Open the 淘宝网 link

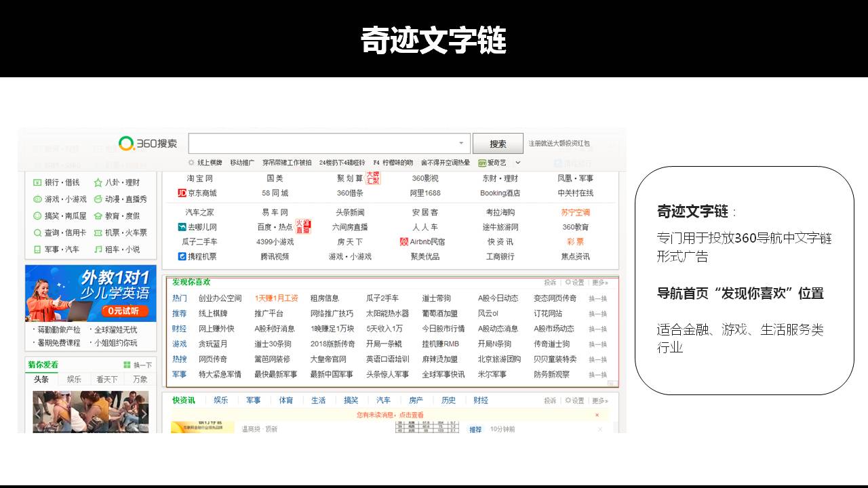200,178
